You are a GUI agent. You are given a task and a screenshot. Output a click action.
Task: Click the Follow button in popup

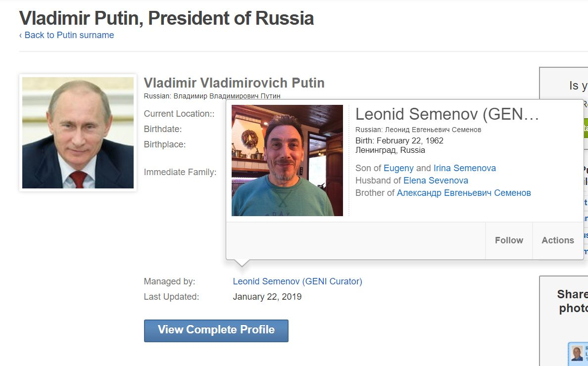[x=509, y=240]
